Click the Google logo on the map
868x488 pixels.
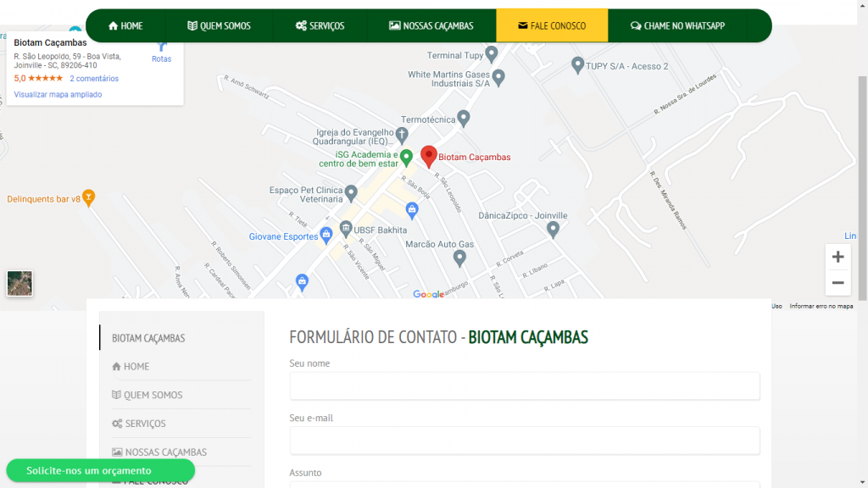[428, 294]
